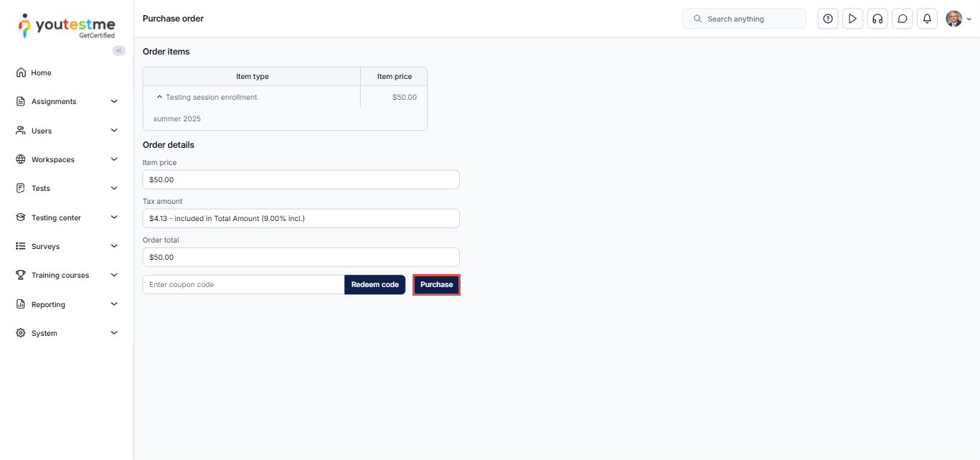Click the Item price field
Viewport: 980px width, 460px height.
tap(301, 179)
